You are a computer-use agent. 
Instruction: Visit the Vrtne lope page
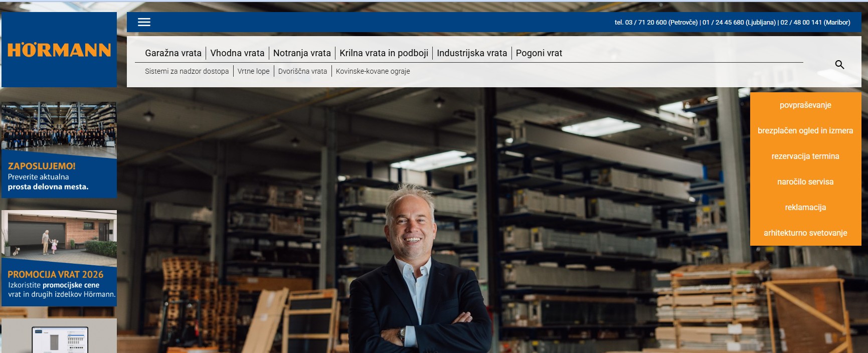coord(253,71)
